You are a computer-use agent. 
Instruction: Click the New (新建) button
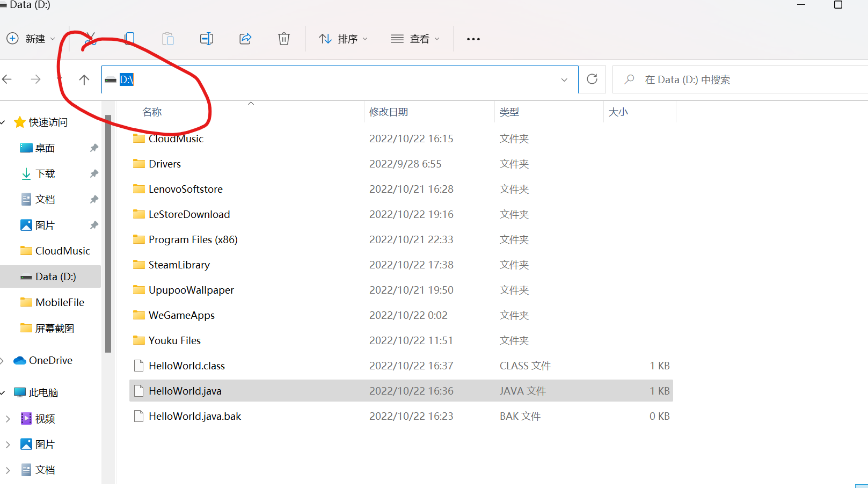(31, 39)
